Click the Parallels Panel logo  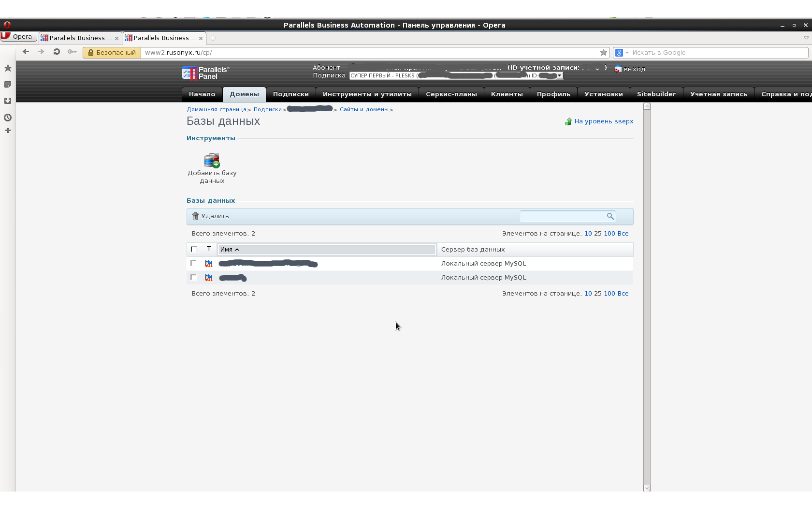tap(206, 73)
